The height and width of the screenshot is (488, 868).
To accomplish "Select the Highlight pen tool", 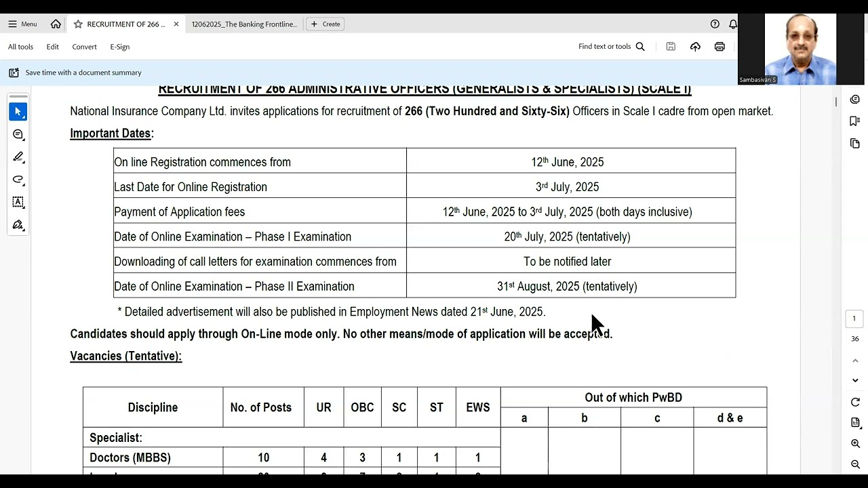I will tap(18, 157).
